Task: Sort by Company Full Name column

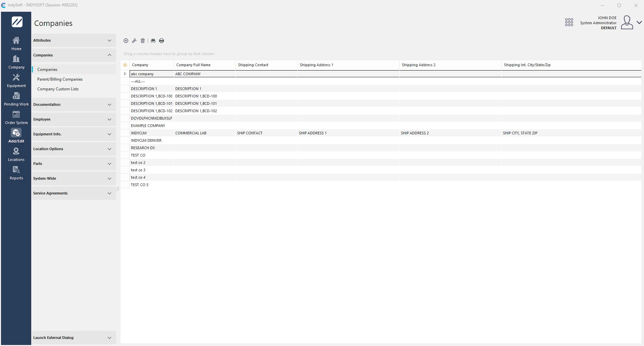Action: (205, 65)
